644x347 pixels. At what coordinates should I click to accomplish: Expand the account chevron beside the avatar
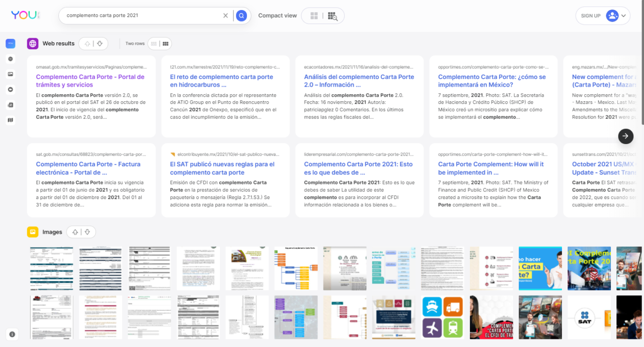pos(624,16)
